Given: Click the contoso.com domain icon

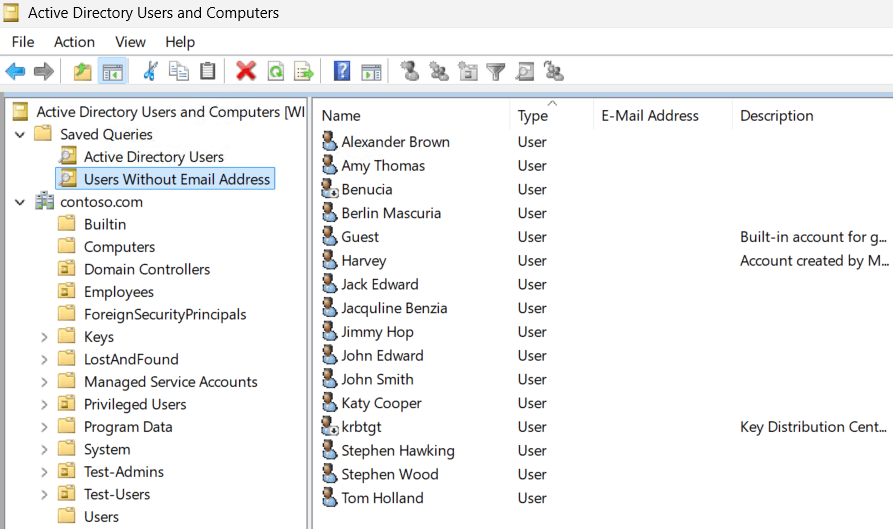Looking at the screenshot, I should [44, 202].
